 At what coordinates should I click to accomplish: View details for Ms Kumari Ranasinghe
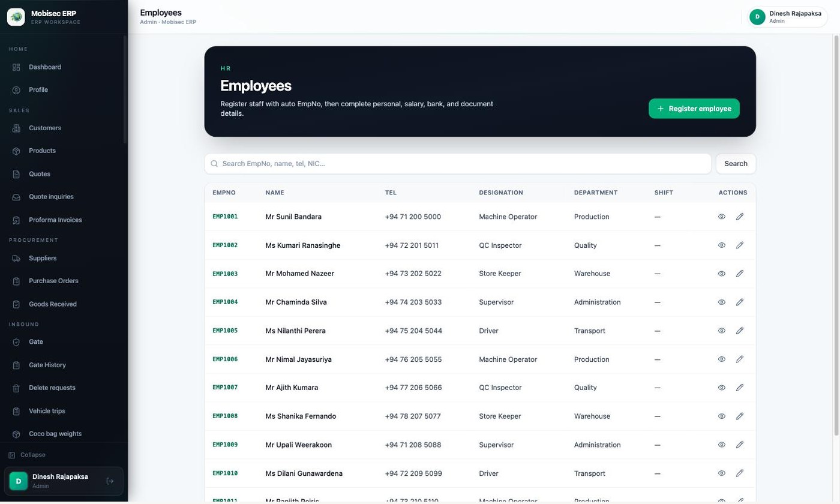[722, 245]
